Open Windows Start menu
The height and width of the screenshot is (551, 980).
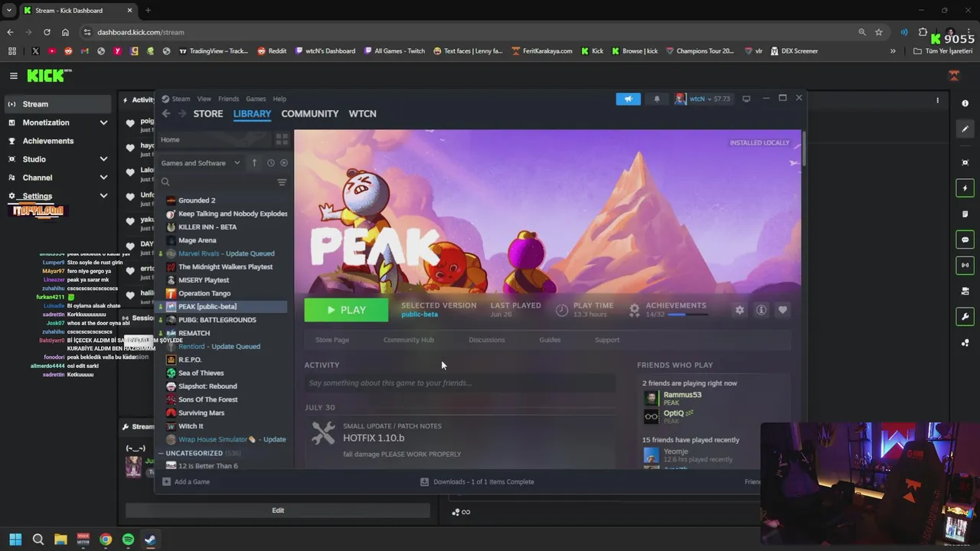(x=15, y=540)
